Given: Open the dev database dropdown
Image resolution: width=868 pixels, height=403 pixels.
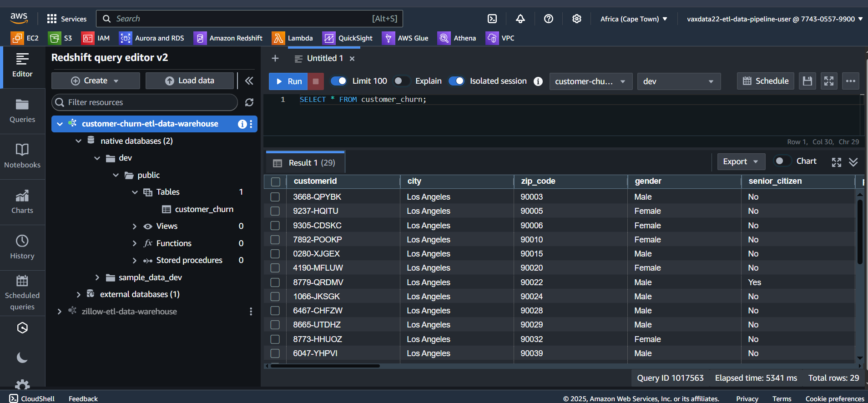Looking at the screenshot, I should click(679, 81).
